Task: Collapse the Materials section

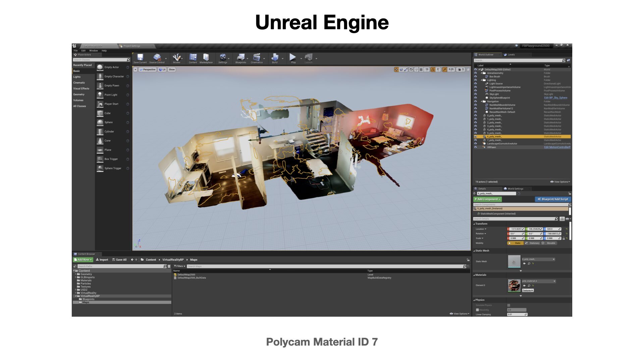Action: [x=474, y=275]
